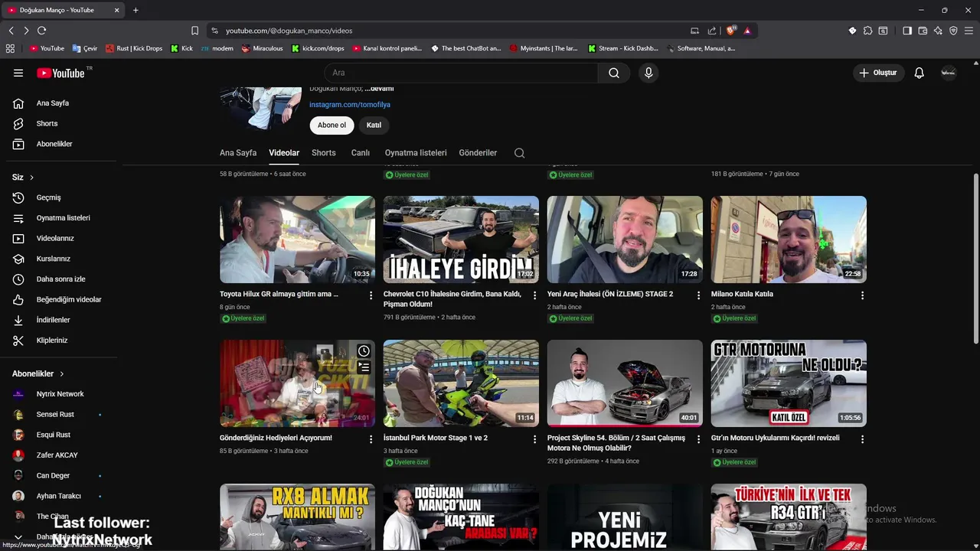Open the Project Skyline 54 video thumbnail

click(x=625, y=383)
